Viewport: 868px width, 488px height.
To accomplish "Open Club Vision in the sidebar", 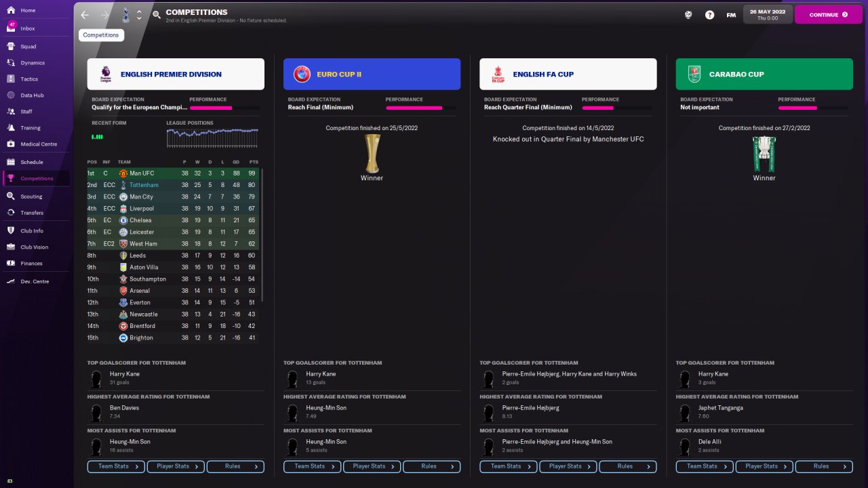I will pos(35,247).
